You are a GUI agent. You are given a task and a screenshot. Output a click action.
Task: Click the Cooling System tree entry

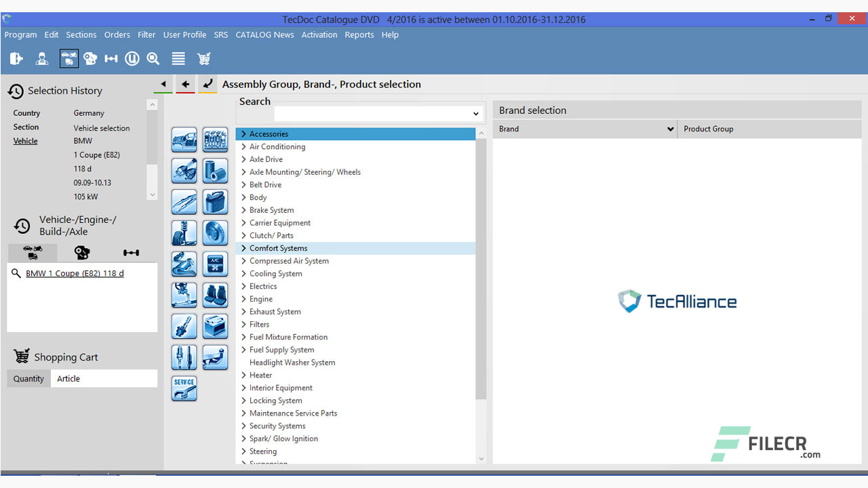click(x=275, y=274)
